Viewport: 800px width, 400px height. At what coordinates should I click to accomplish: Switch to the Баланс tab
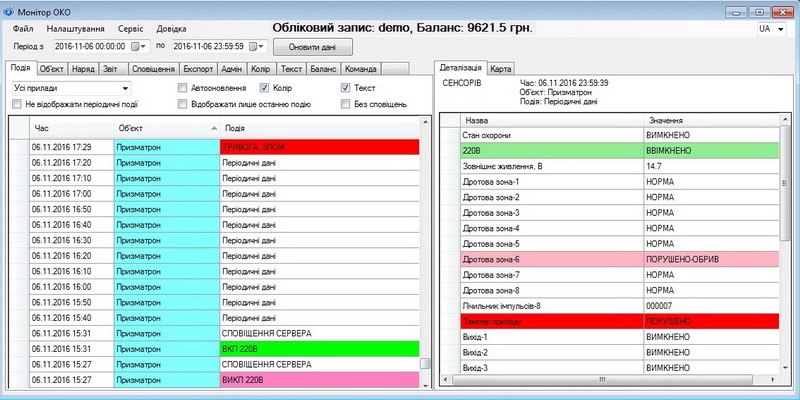tap(323, 69)
